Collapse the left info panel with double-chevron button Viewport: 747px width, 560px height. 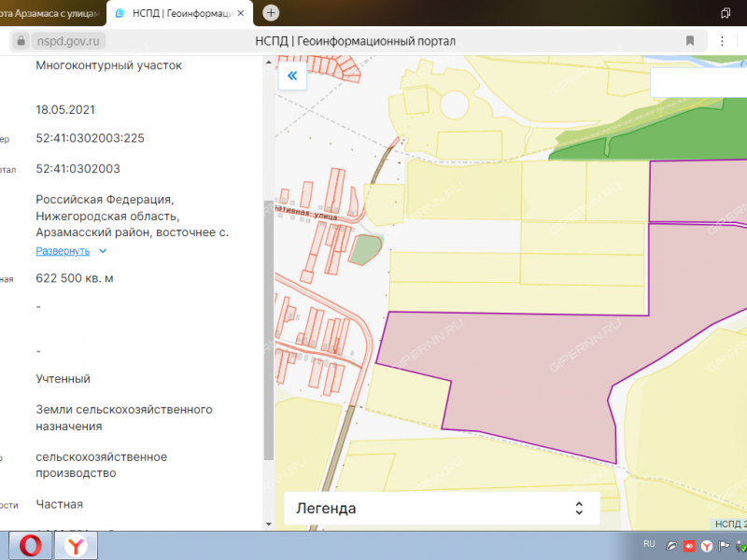click(x=292, y=76)
